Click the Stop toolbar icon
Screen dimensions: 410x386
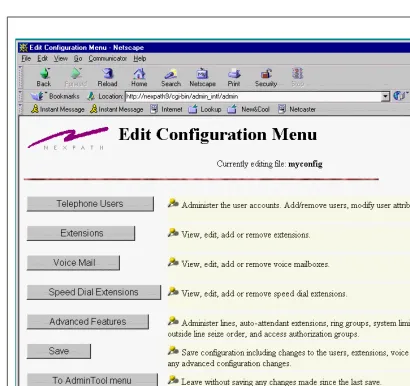[x=297, y=77]
